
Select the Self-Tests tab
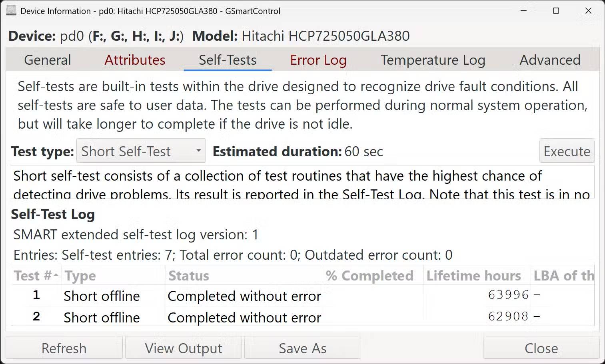[228, 60]
